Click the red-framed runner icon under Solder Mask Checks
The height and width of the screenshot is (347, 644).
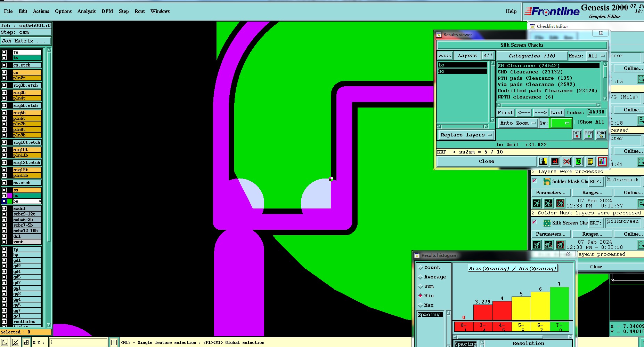coord(561,203)
